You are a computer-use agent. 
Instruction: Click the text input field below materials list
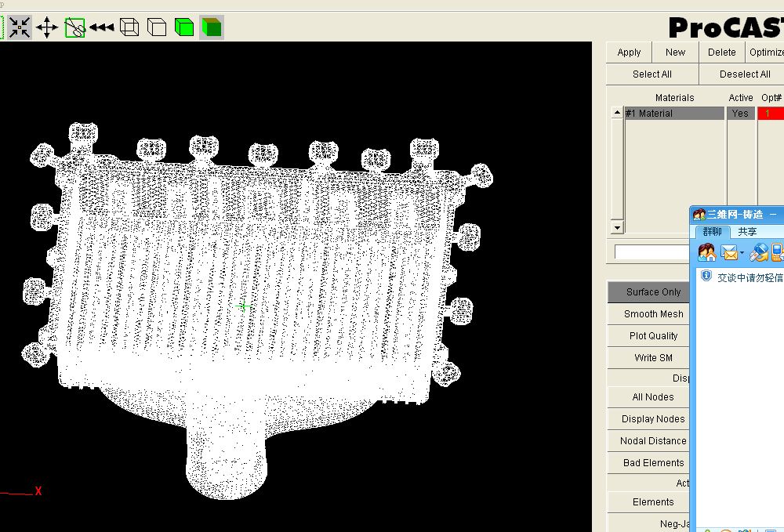point(652,252)
